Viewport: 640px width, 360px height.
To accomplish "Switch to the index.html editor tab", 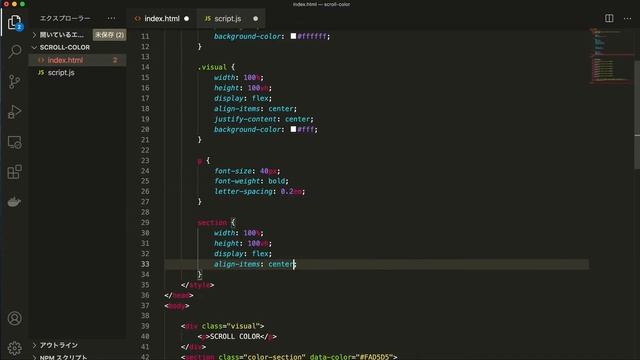I will [162, 19].
